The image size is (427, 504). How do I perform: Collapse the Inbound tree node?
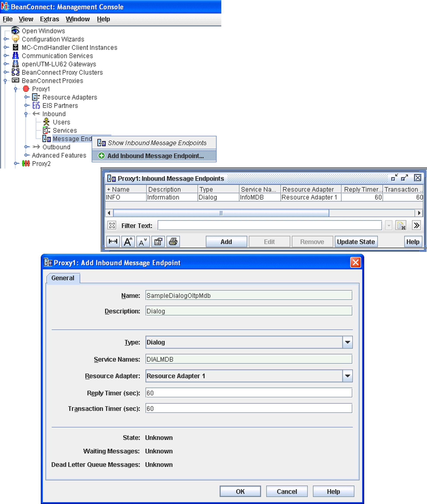coord(26,114)
